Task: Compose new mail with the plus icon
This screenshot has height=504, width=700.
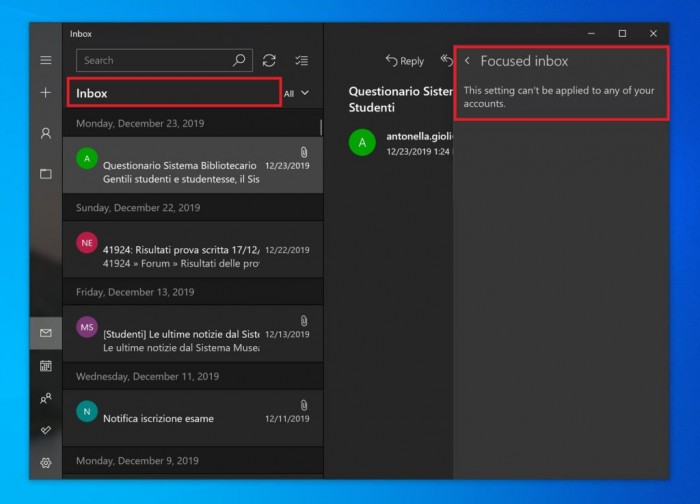Action: pyautogui.click(x=45, y=93)
